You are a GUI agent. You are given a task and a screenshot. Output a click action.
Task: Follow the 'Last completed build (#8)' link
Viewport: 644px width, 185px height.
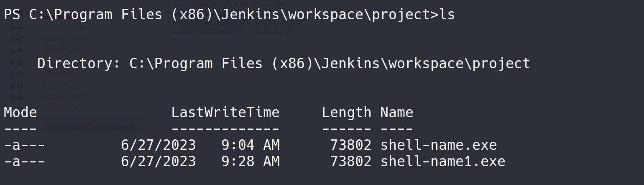208,31
